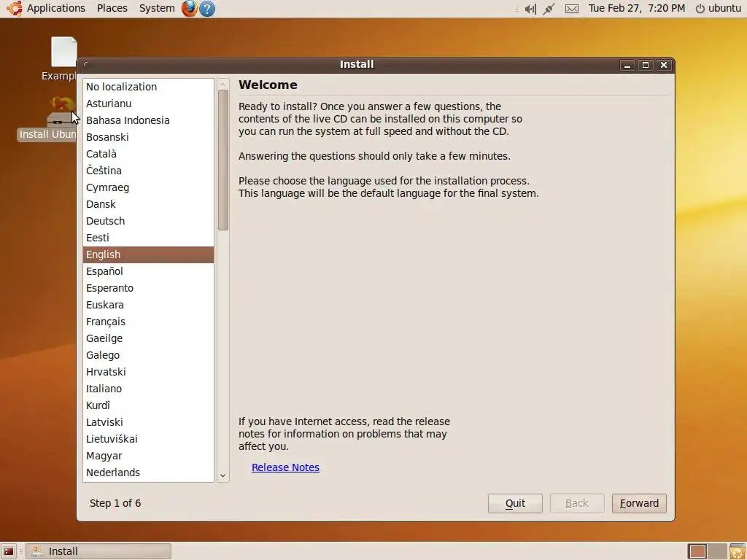Click the Install window title bar menu icon
Image resolution: width=747 pixels, height=560 pixels.
tap(86, 65)
